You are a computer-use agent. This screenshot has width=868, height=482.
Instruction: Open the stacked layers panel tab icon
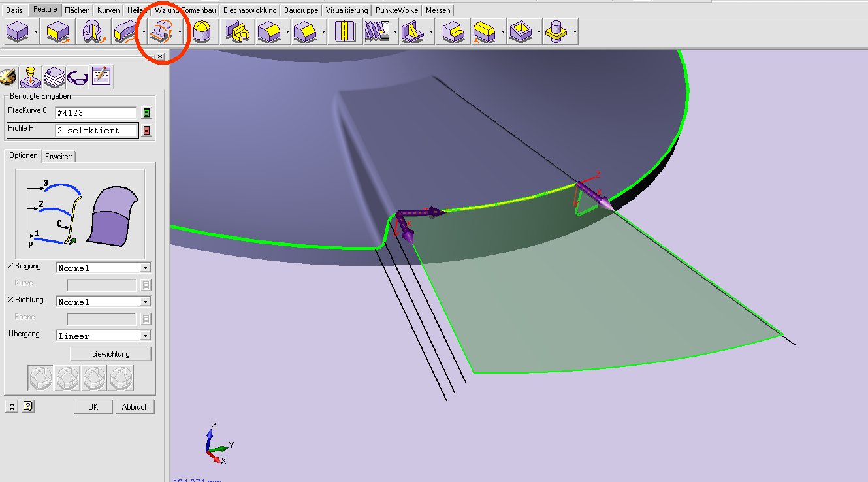[x=54, y=77]
